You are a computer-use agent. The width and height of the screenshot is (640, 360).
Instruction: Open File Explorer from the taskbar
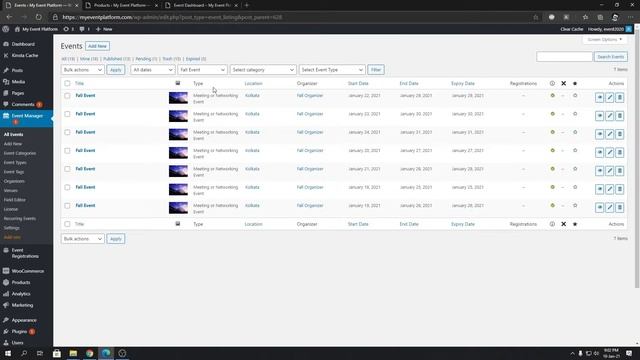tap(73, 353)
